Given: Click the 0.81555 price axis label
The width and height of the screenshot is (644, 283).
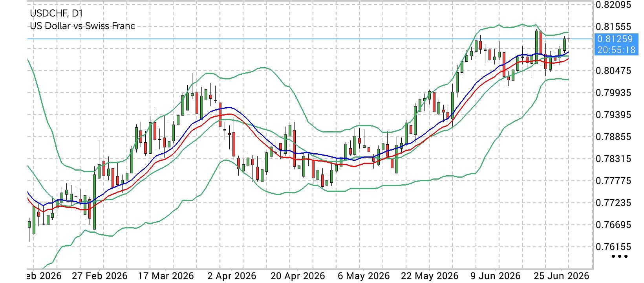Looking at the screenshot, I should pos(613,27).
